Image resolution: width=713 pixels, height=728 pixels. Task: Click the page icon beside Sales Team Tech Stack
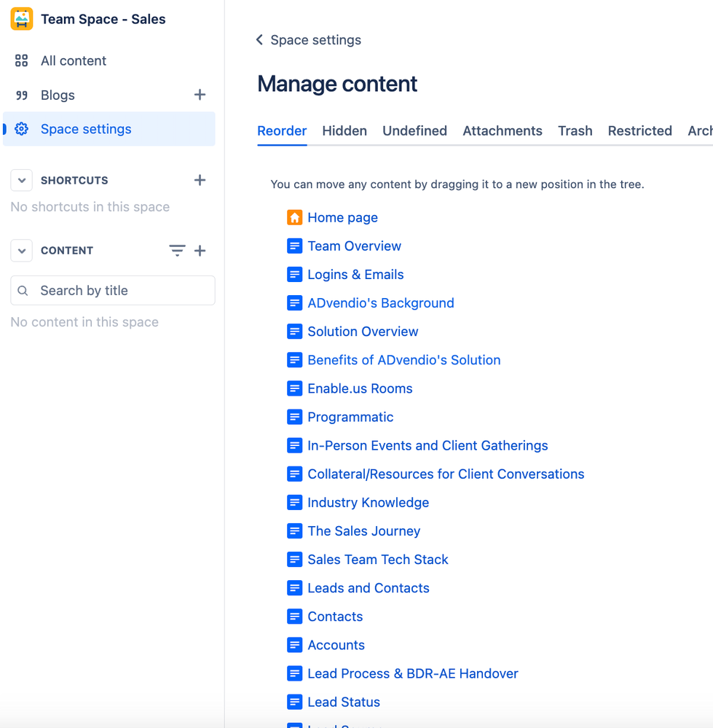294,560
